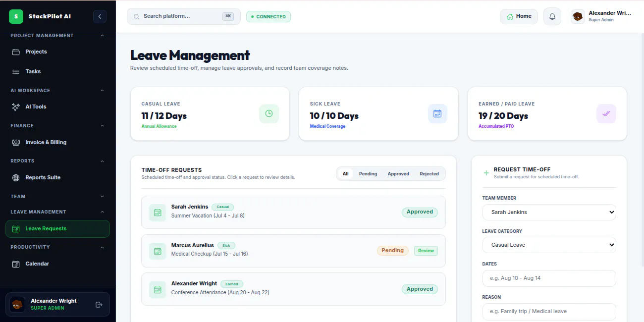Click the Home button

click(519, 16)
